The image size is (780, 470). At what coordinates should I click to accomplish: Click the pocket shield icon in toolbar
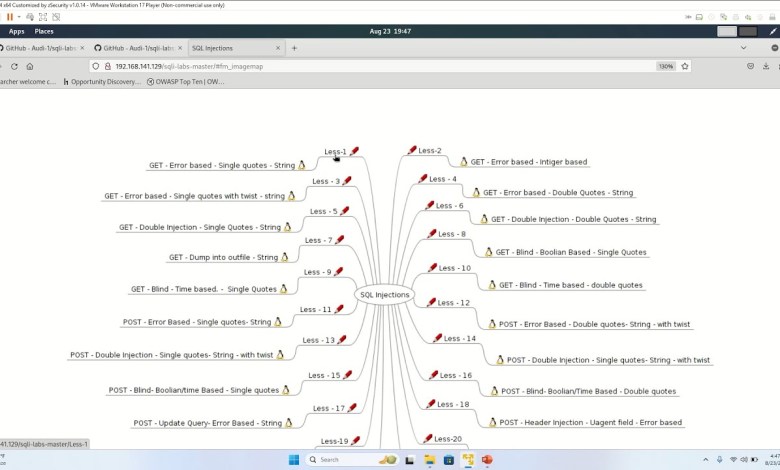tap(751, 66)
